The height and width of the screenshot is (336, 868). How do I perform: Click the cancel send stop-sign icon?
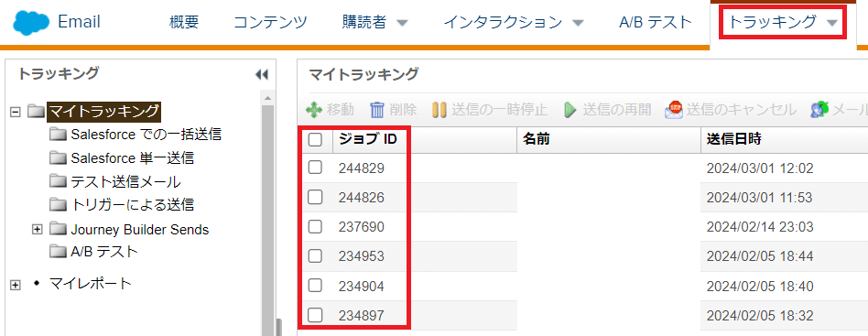pos(674,110)
